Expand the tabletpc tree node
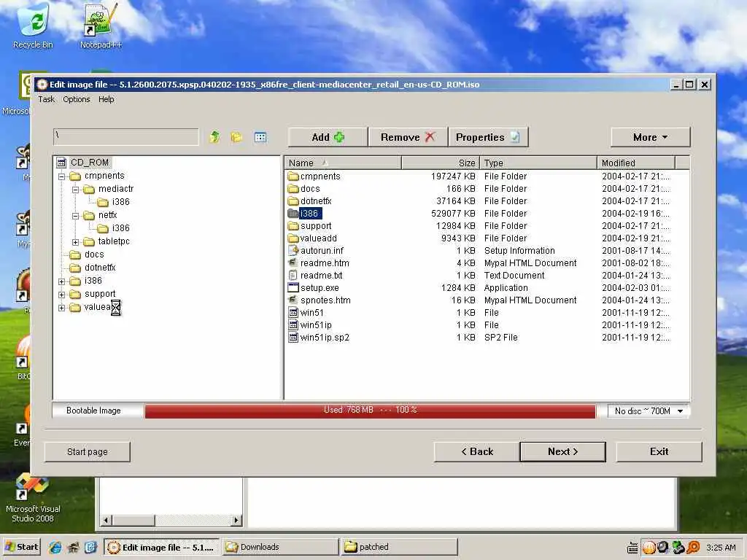747x560 pixels. (x=75, y=242)
